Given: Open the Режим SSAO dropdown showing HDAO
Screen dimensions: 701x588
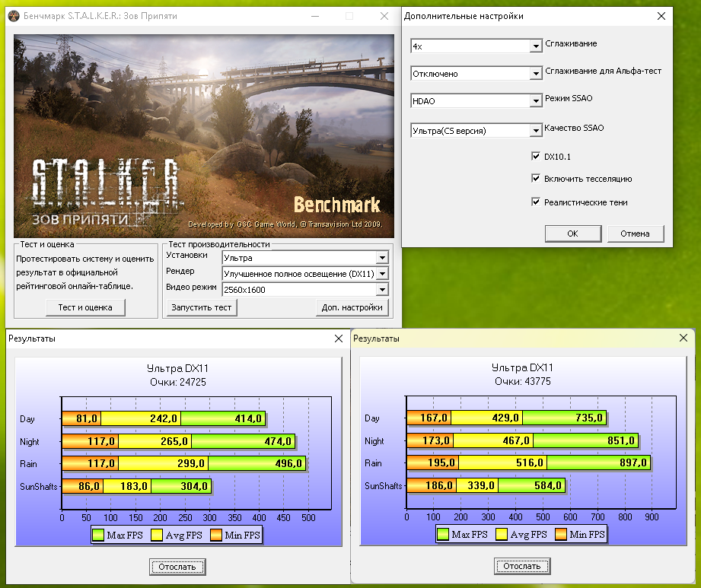Looking at the screenshot, I should coord(536,101).
